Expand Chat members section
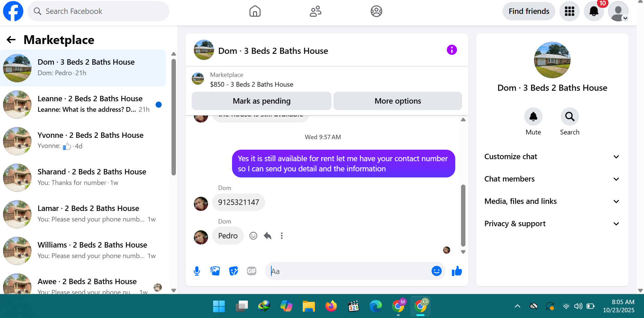The width and height of the screenshot is (644, 318). (x=552, y=179)
